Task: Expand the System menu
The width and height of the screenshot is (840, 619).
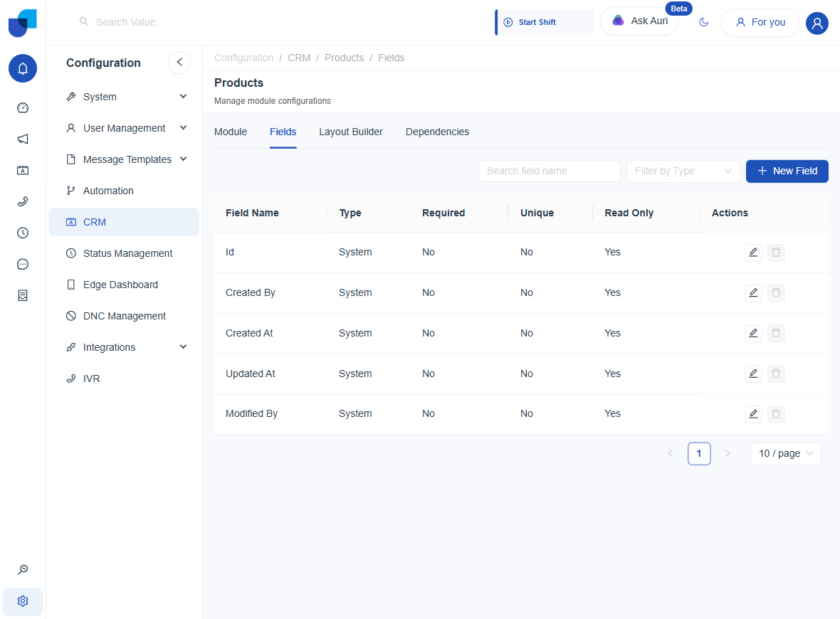Action: point(125,97)
